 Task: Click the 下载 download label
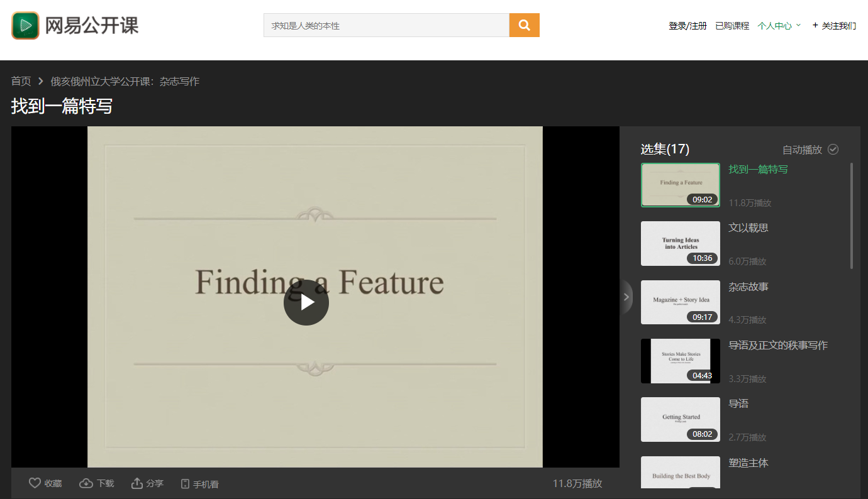[x=105, y=483]
